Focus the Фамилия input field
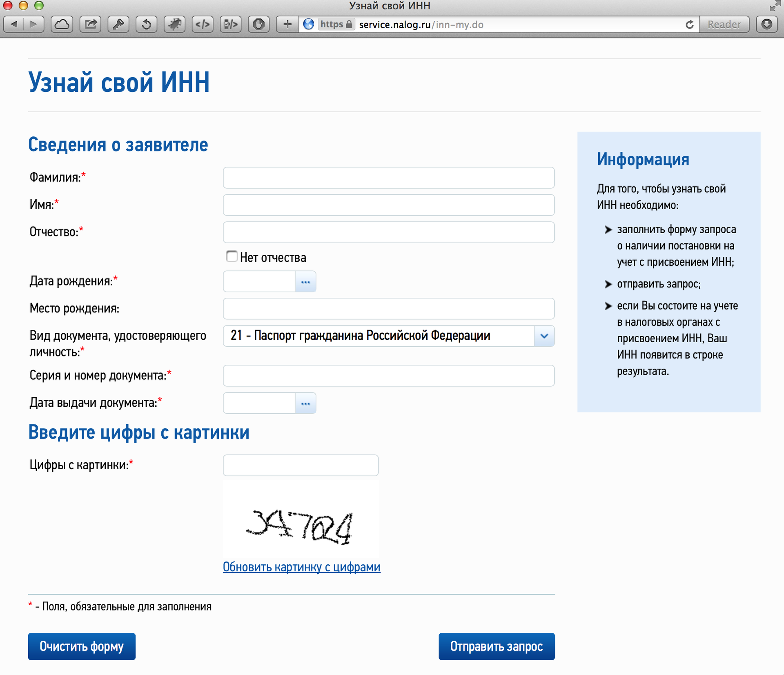The image size is (784, 675). [x=388, y=178]
